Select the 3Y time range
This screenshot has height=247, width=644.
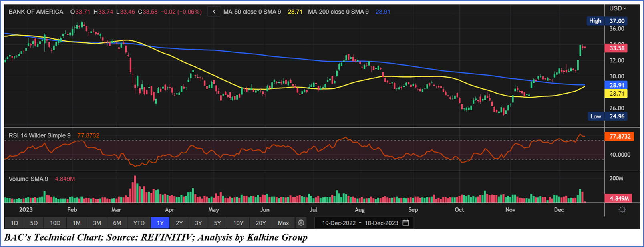coord(198,223)
